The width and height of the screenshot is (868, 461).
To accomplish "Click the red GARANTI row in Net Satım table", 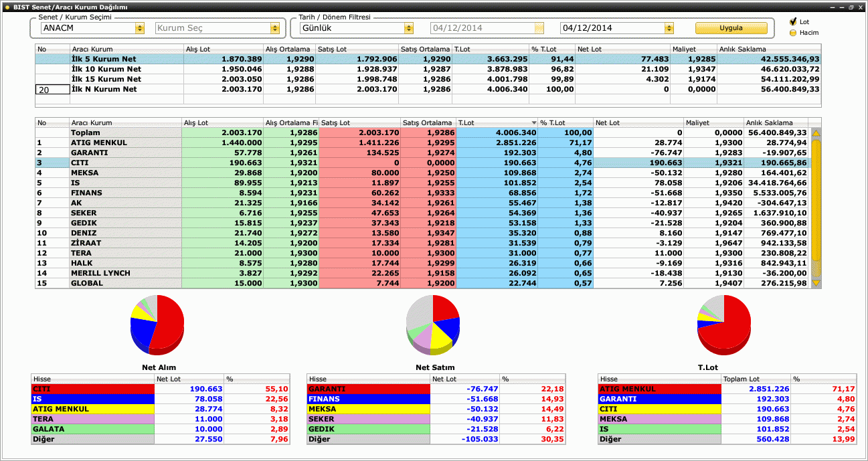I will click(436, 389).
